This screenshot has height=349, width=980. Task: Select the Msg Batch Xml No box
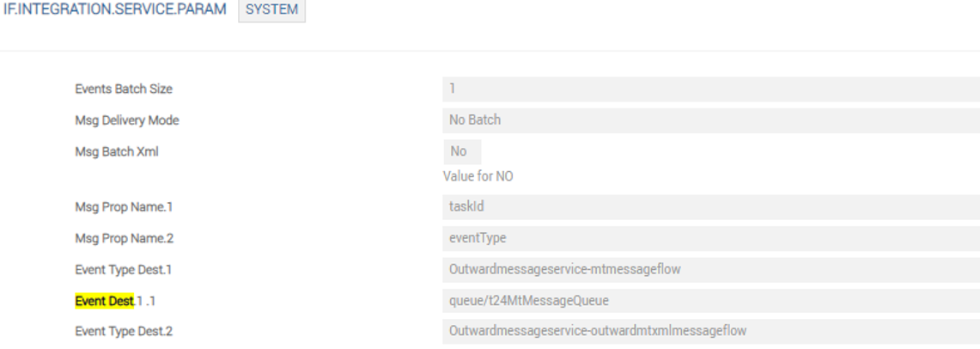462,151
